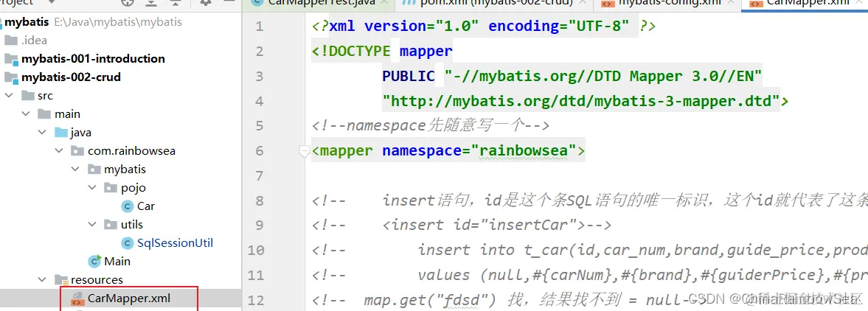Collapse the main folder chevron
Screen dimensions: 868x311
(26, 114)
